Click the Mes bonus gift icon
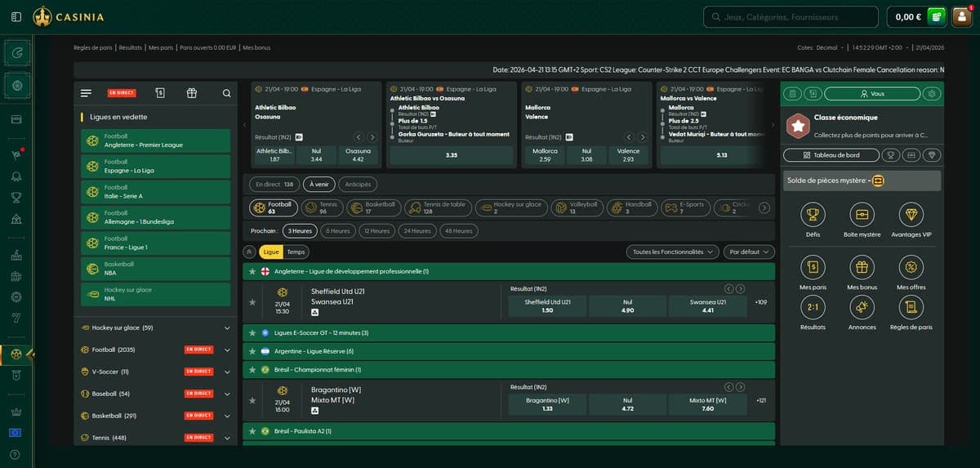The height and width of the screenshot is (468, 980). (x=862, y=267)
